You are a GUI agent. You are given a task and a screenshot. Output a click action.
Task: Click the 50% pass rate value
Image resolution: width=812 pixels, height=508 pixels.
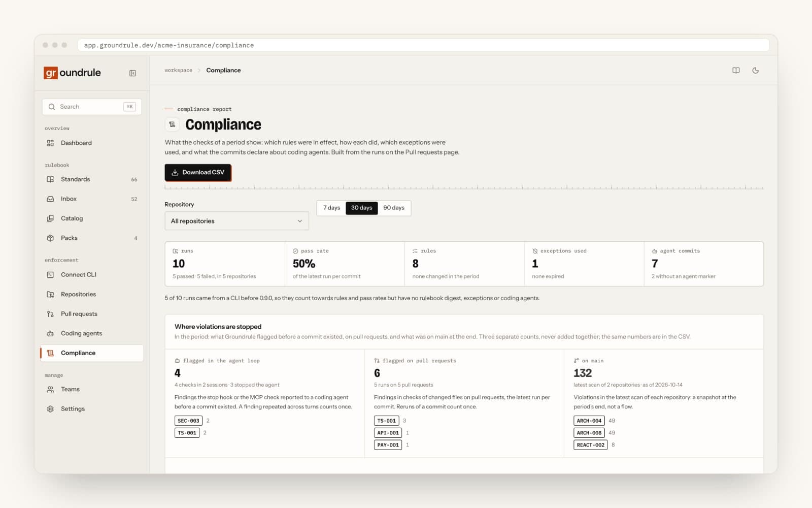(x=304, y=264)
